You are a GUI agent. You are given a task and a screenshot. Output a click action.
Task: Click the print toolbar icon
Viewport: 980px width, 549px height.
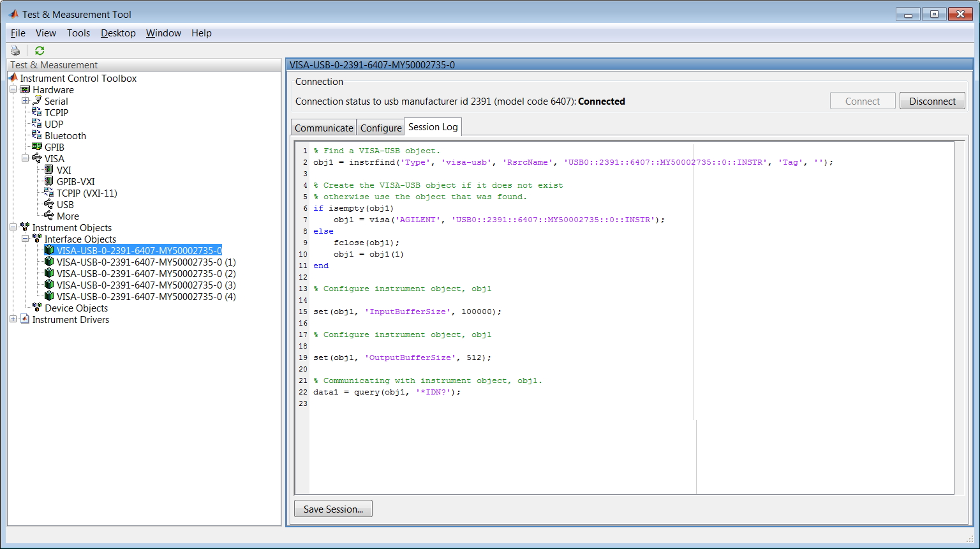click(15, 50)
